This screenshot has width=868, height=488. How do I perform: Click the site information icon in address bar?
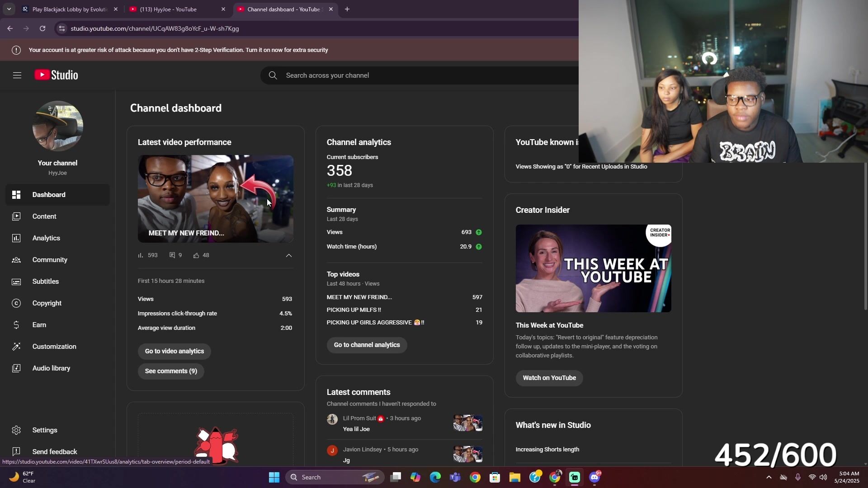coord(62,28)
